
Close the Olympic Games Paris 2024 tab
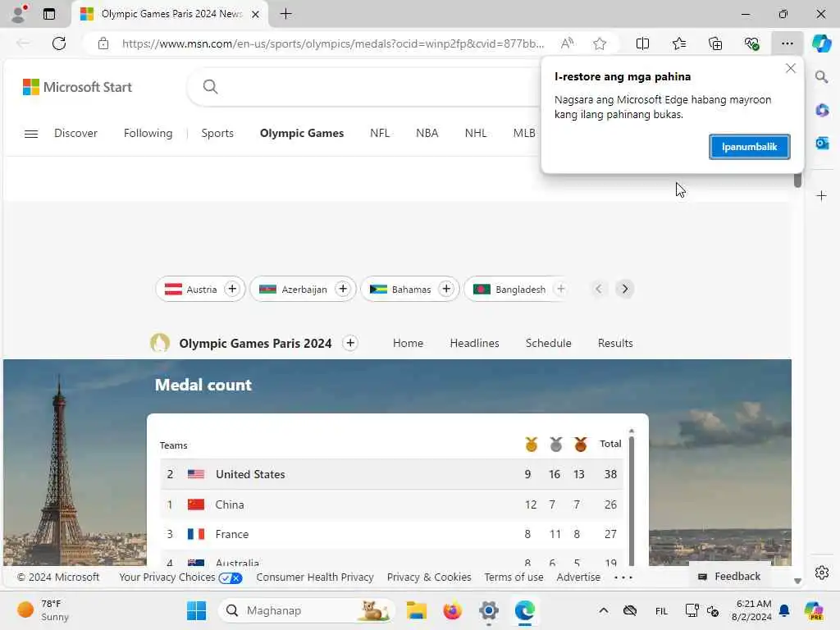pos(256,14)
